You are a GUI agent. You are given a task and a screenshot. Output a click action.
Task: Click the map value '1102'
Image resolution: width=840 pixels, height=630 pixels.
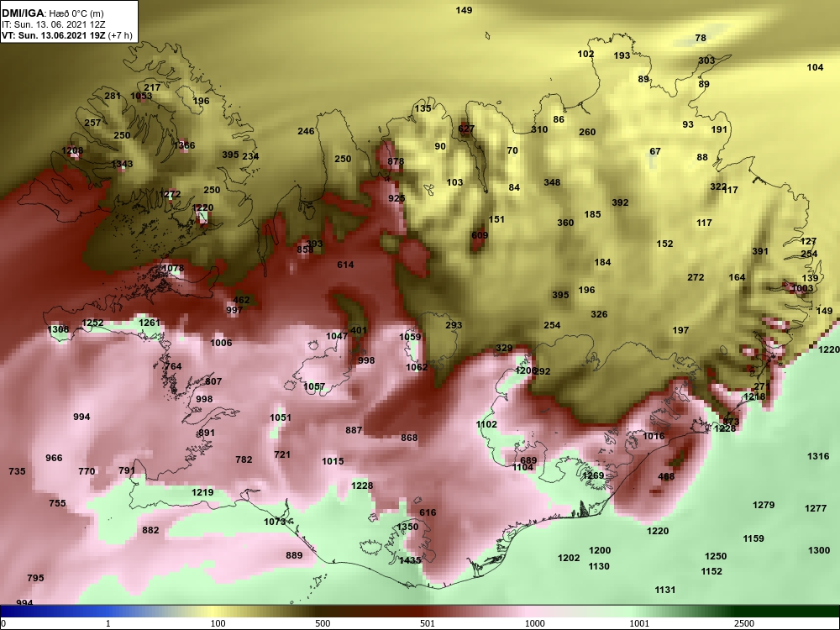[x=486, y=424]
